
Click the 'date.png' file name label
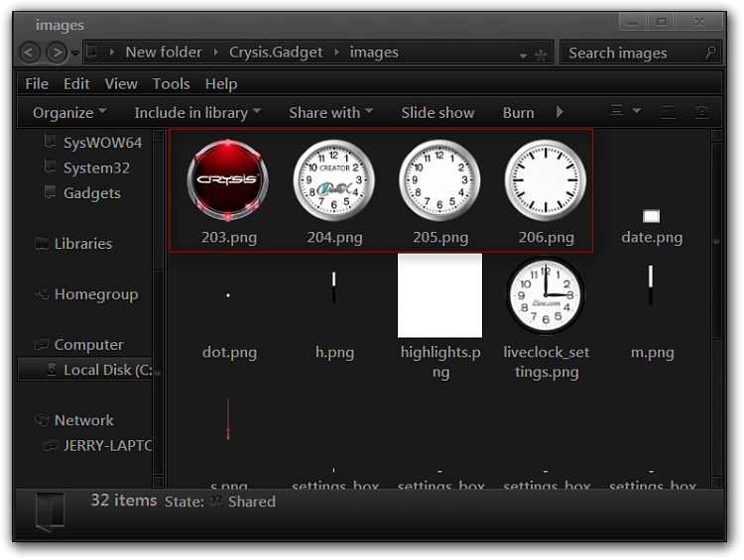[x=652, y=237]
